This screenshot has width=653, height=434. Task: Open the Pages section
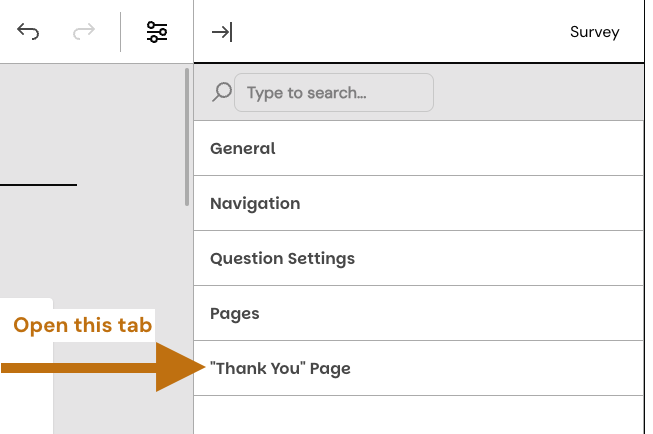pyautogui.click(x=418, y=313)
